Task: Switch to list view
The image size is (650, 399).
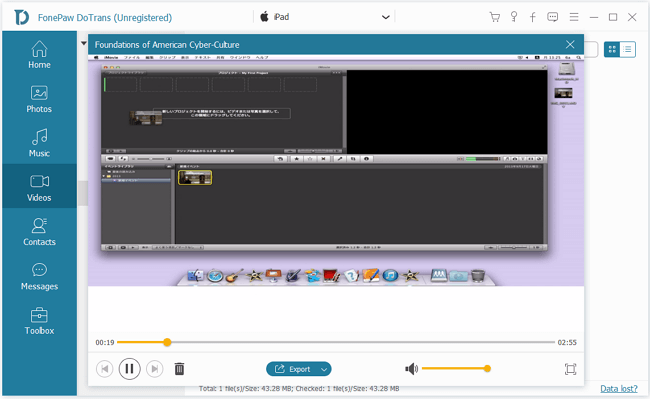Action: pyautogui.click(x=628, y=50)
